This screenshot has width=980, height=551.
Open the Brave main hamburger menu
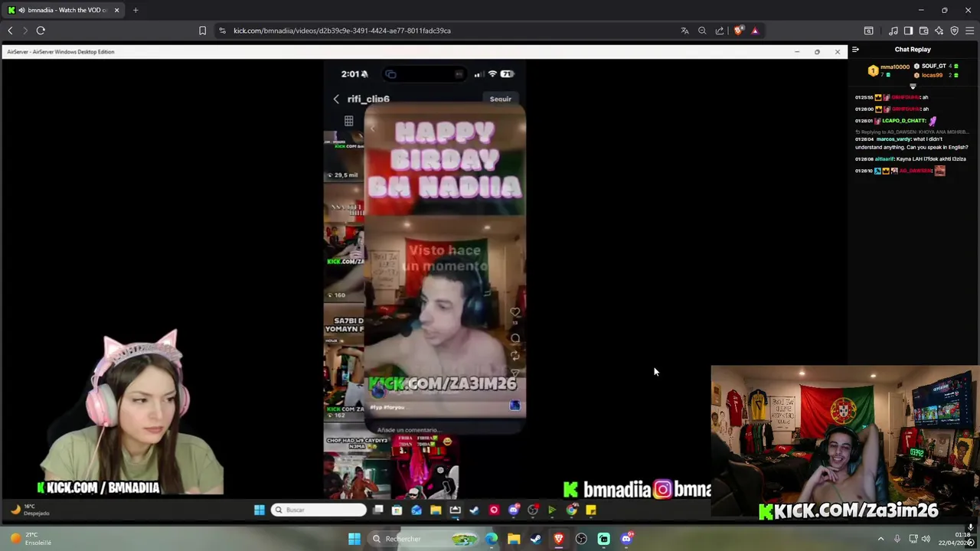pyautogui.click(x=969, y=31)
